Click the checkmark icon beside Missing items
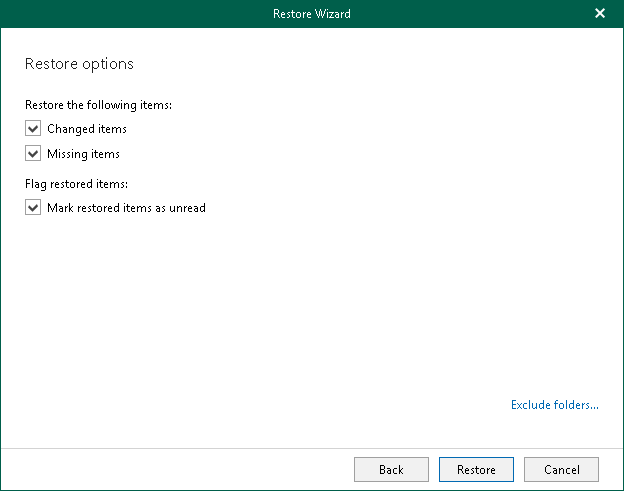Viewport: 624px width, 491px height. click(x=33, y=154)
